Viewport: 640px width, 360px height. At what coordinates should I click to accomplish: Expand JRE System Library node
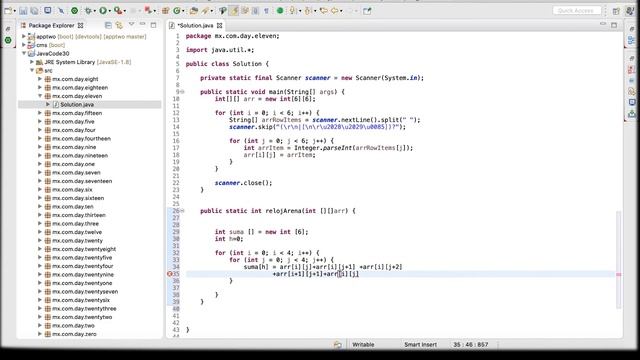[x=32, y=62]
